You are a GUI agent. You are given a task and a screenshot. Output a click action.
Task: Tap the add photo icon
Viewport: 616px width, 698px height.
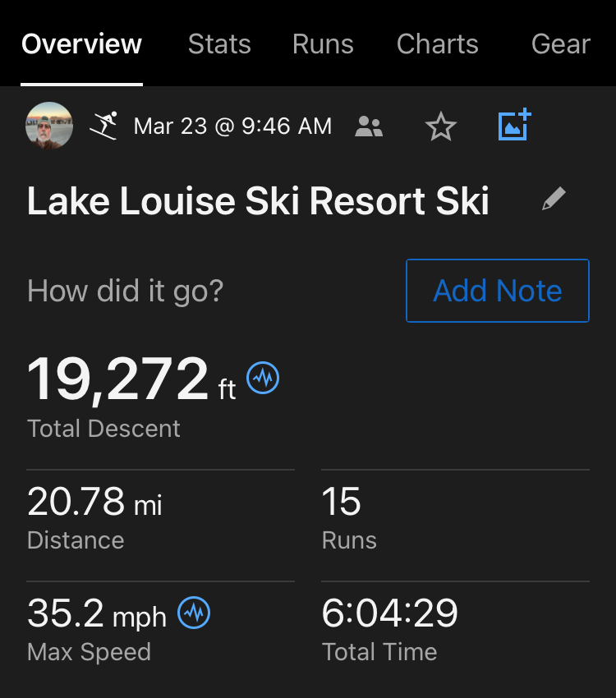tap(515, 126)
